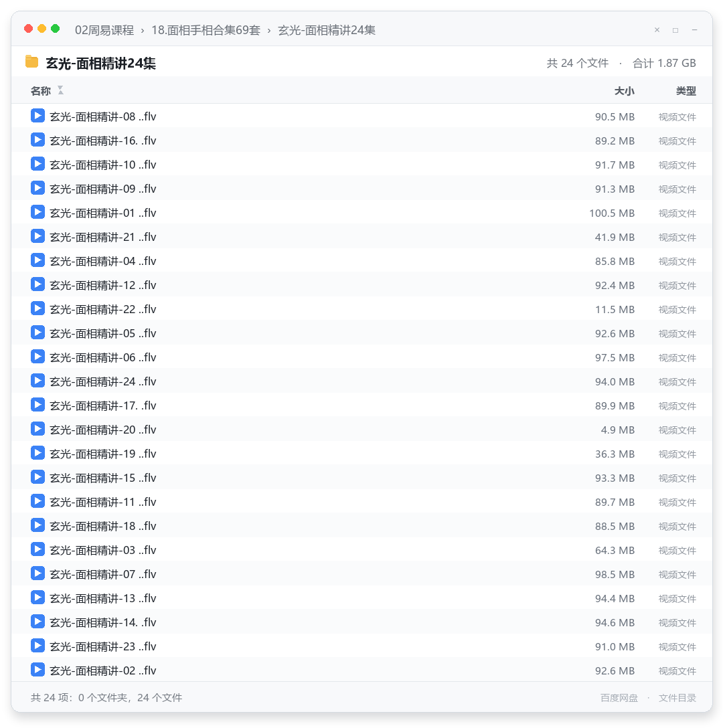
Task: Click the file icon for 玄光-面相精讲-20
Action: (37, 430)
